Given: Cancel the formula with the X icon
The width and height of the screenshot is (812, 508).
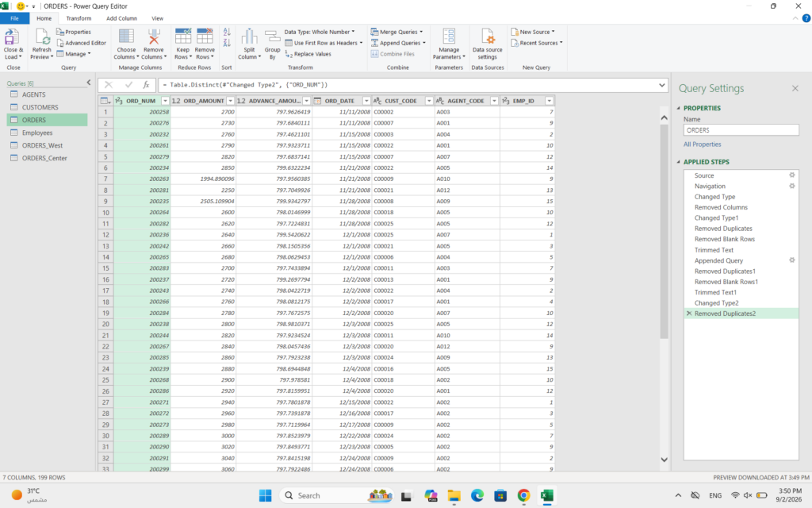Looking at the screenshot, I should coord(108,84).
